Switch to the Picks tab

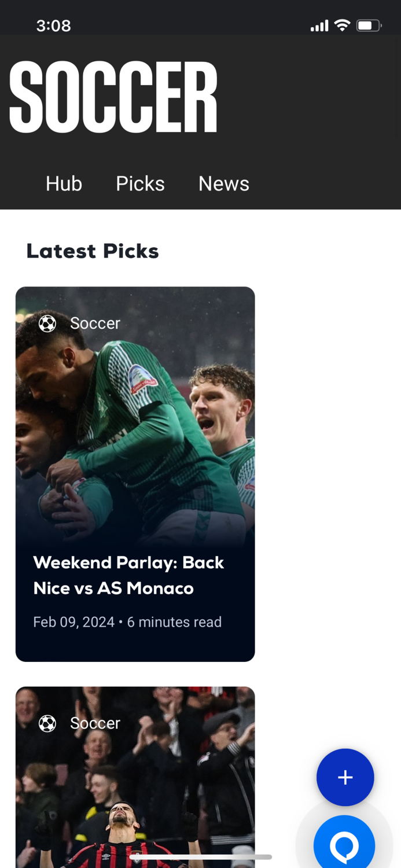point(140,183)
